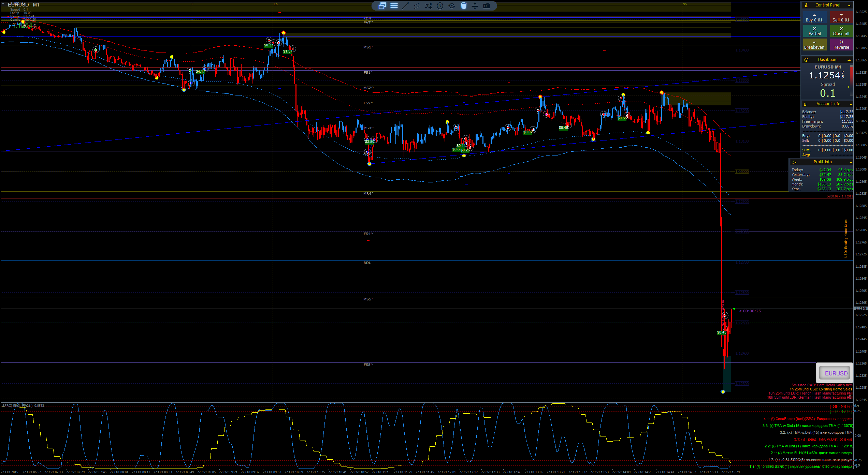This screenshot has width=868, height=475.
Task: Click the RDL level label
Action: pos(367,263)
